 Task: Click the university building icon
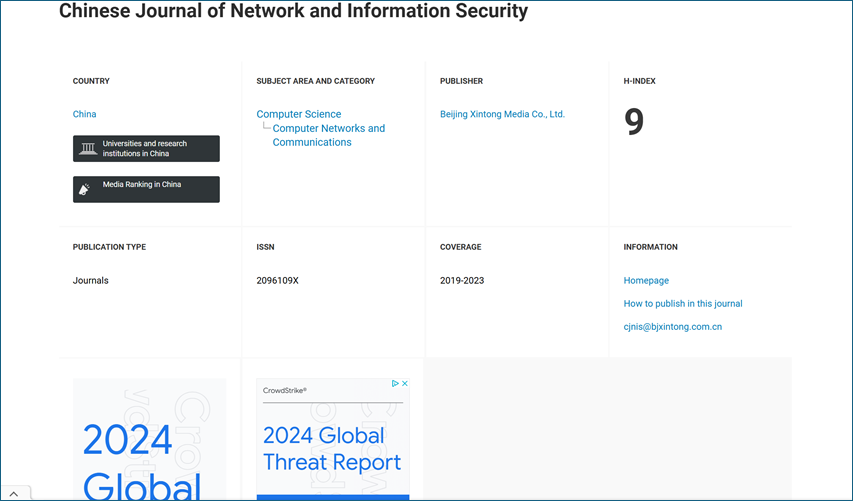coord(89,149)
